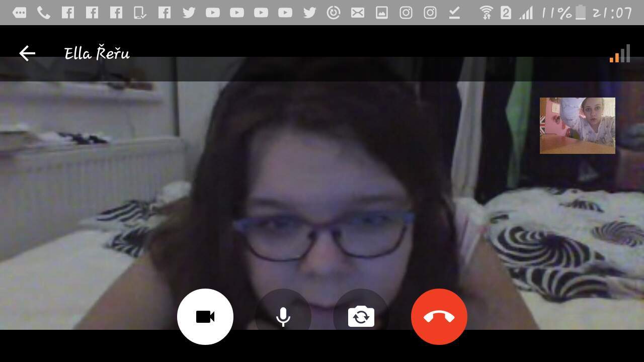This screenshot has width=644, height=362.
Task: Open the gallery image notification icon
Action: point(382,13)
